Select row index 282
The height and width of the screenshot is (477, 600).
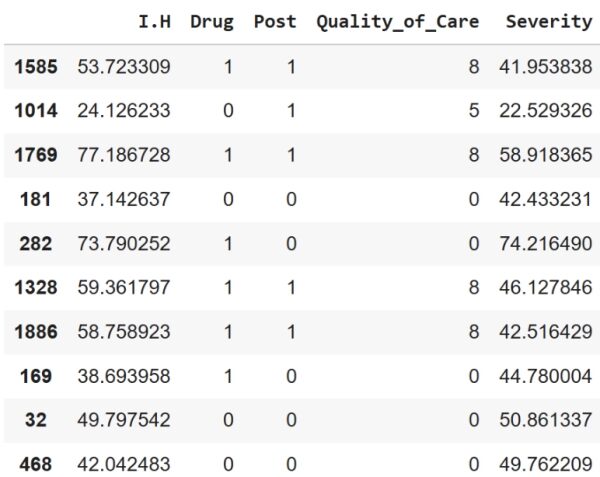(x=35, y=243)
